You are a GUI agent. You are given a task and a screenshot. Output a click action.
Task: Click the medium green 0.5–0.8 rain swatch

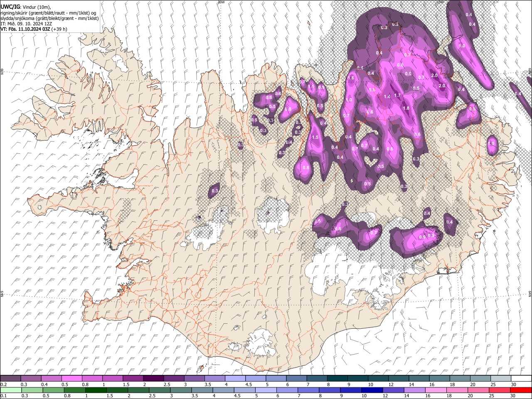[x=54, y=390]
